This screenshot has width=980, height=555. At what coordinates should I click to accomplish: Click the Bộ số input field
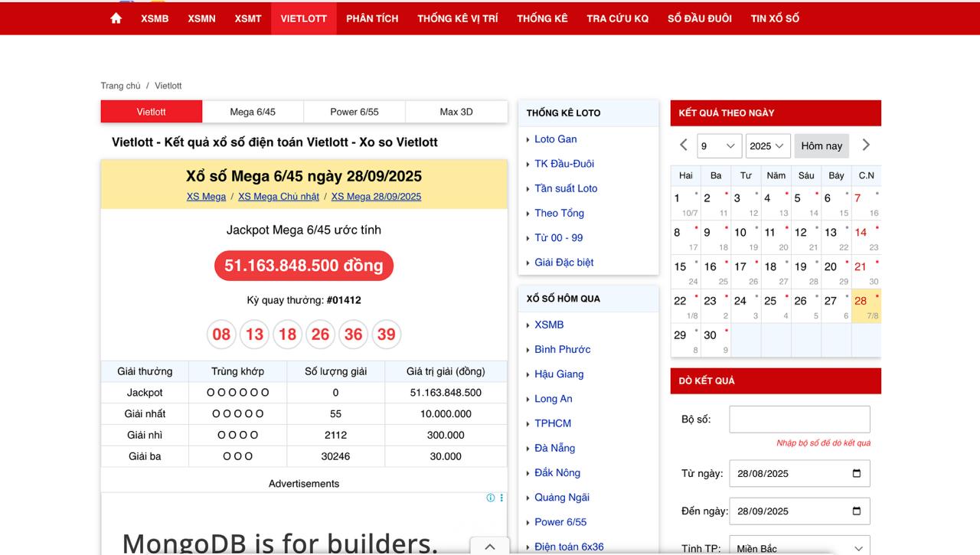point(799,420)
